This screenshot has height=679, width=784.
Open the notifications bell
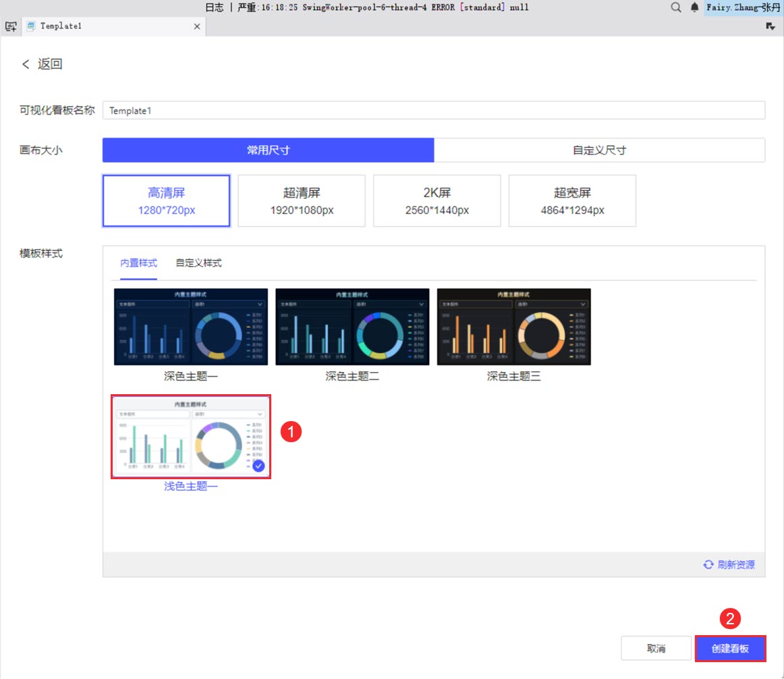(x=694, y=7)
